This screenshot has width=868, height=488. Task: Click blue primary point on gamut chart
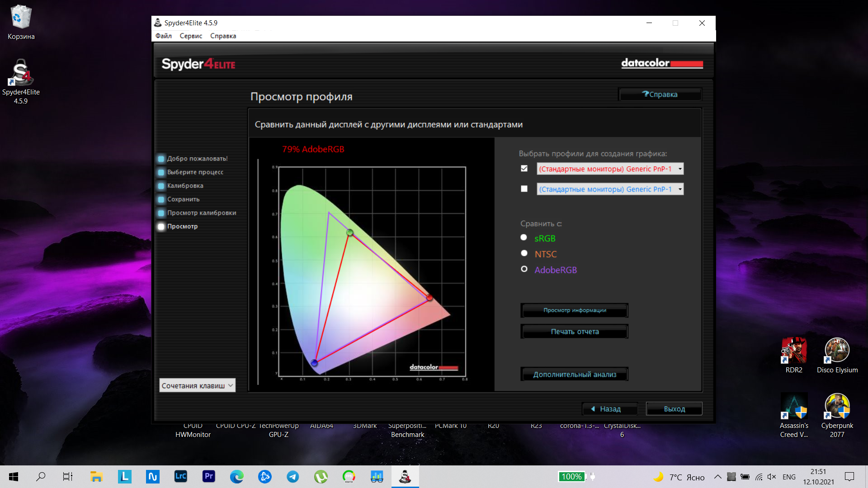point(315,362)
